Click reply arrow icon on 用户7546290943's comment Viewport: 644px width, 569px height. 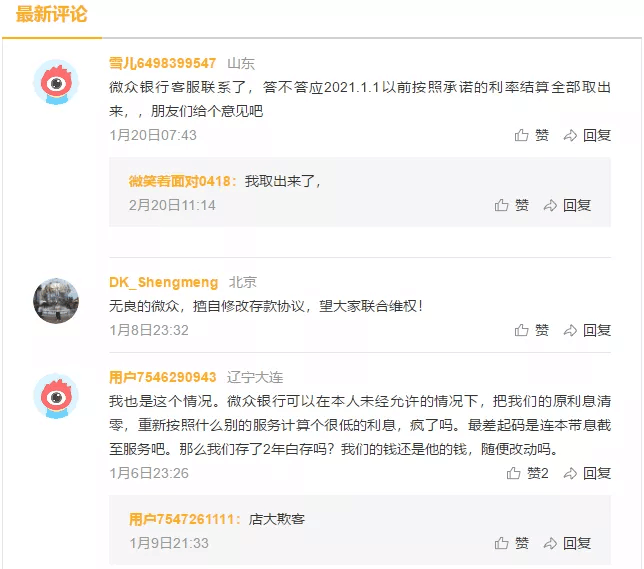pos(571,473)
